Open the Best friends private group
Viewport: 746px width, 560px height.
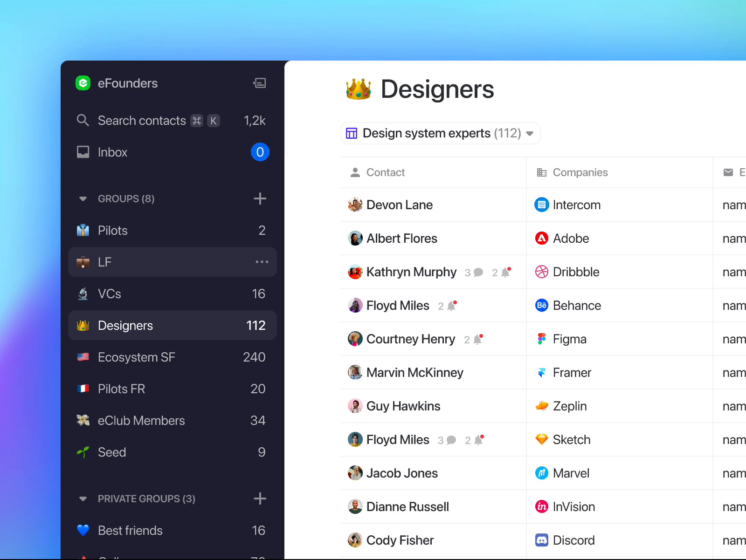[173, 530]
